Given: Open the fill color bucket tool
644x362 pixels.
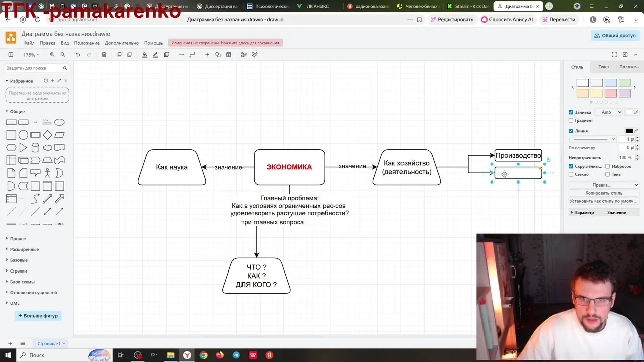Looking at the screenshot, I should tap(145, 55).
